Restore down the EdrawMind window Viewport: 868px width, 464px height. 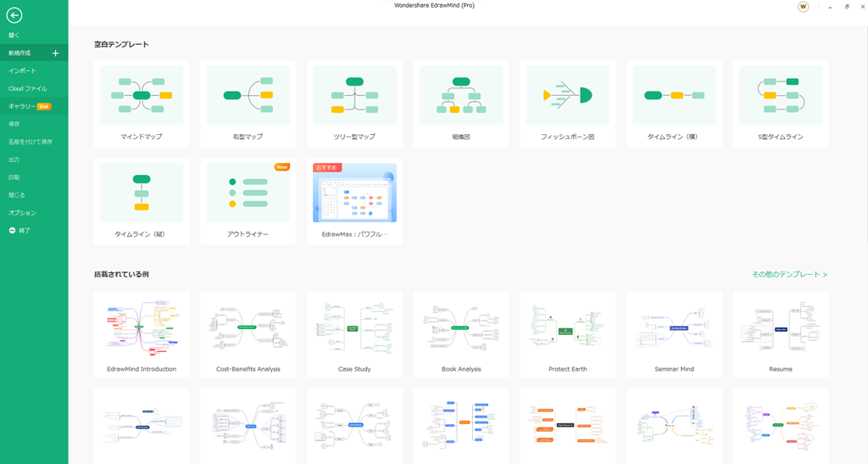(x=847, y=7)
